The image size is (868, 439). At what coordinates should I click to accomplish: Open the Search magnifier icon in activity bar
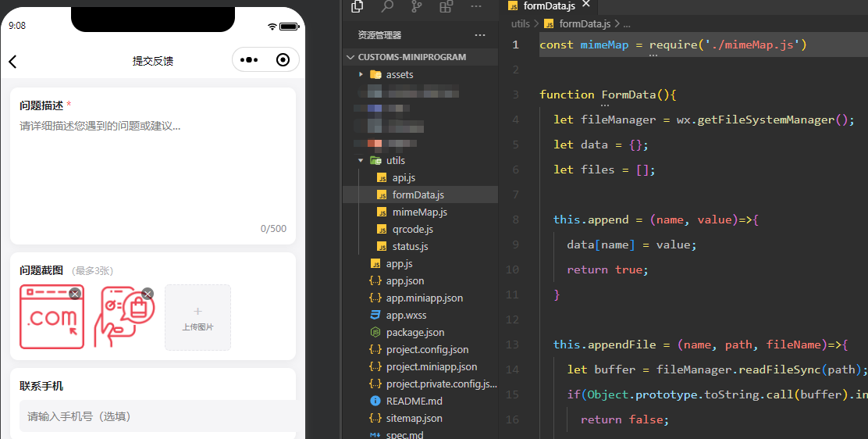coord(387,6)
